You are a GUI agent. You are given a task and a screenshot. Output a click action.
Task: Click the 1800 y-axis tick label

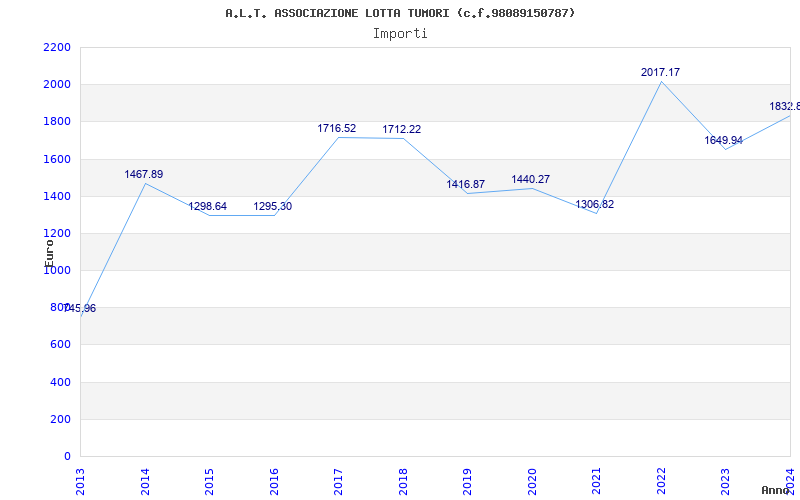click(x=57, y=122)
